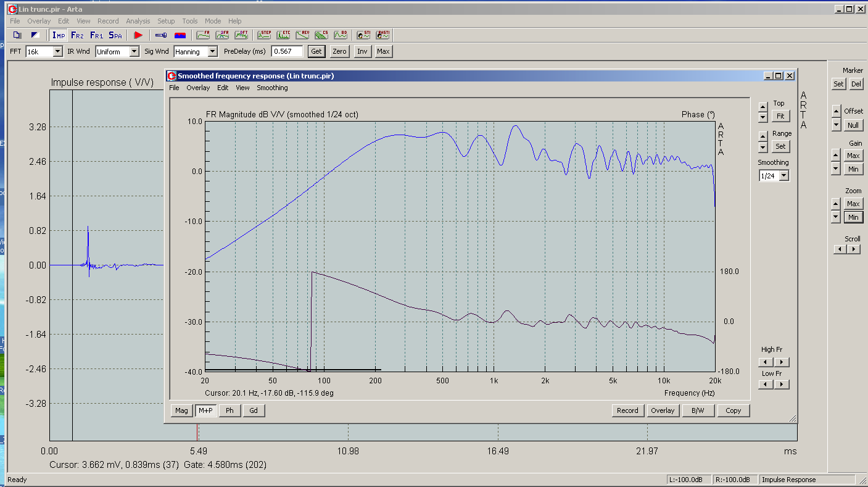
Task: Increase Zoom with the up arrow
Action: [836, 203]
